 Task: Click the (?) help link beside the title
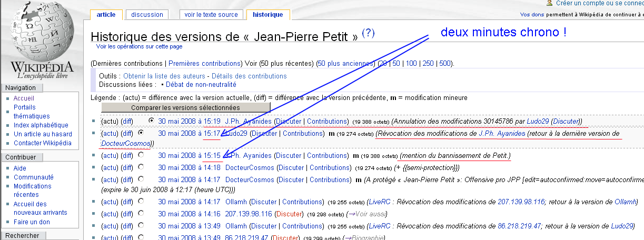click(x=368, y=33)
